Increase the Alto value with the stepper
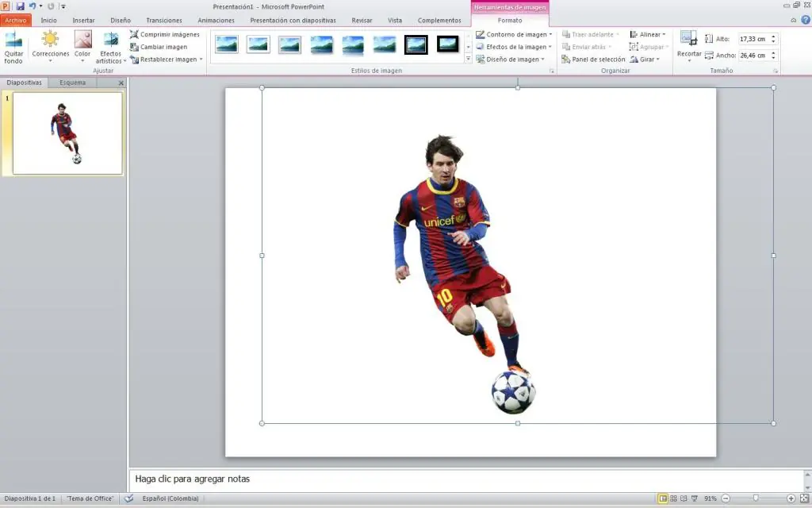The width and height of the screenshot is (812, 508). 774,37
